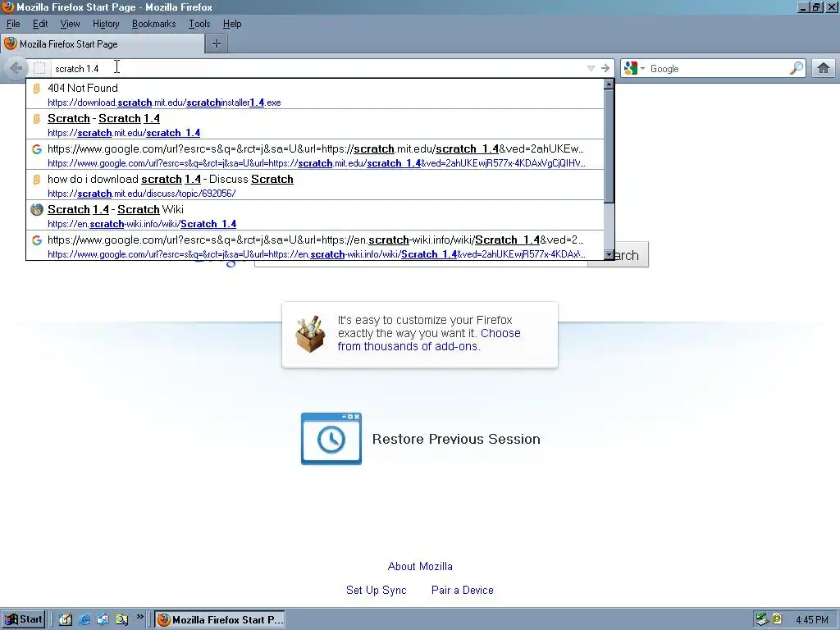Open the address bar history dropdown arrow
Image resolution: width=840 pixels, height=630 pixels.
(591, 68)
